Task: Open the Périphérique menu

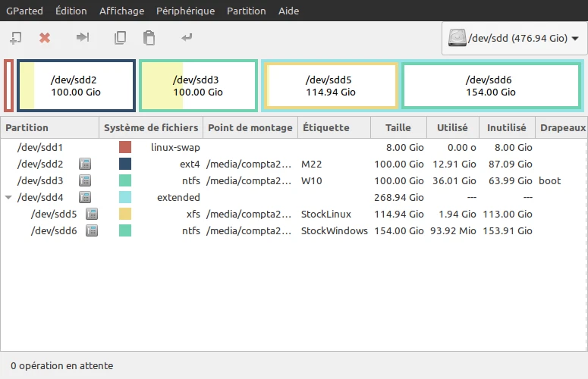Action: pos(185,11)
